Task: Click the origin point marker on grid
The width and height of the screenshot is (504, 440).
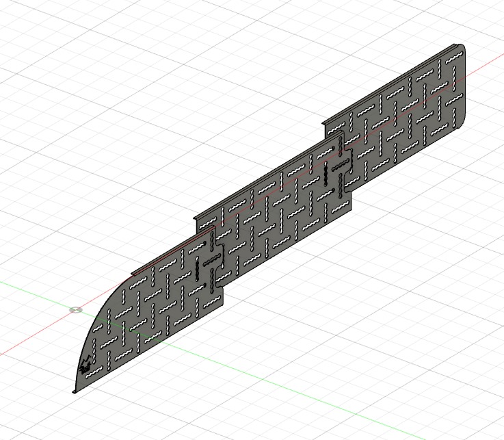Action: pos(75,309)
